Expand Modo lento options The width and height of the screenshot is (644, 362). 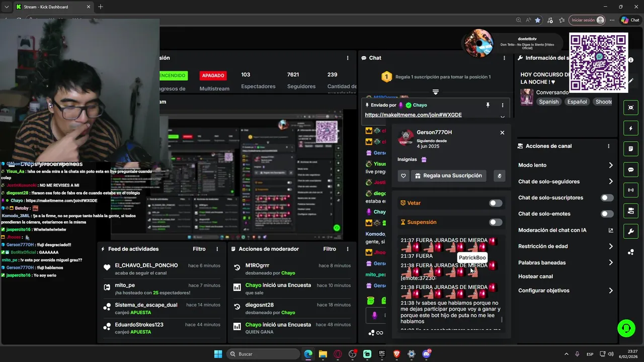(x=611, y=165)
